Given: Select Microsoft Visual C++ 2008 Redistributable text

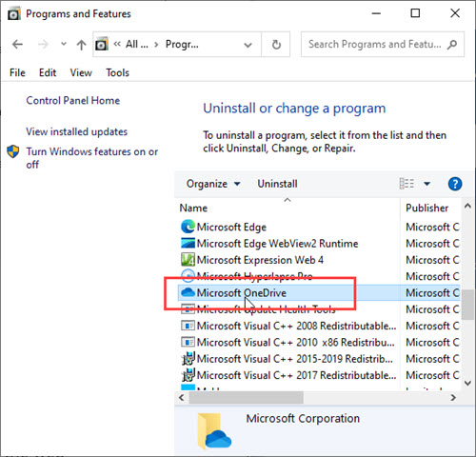Looking at the screenshot, I should coord(296,326).
